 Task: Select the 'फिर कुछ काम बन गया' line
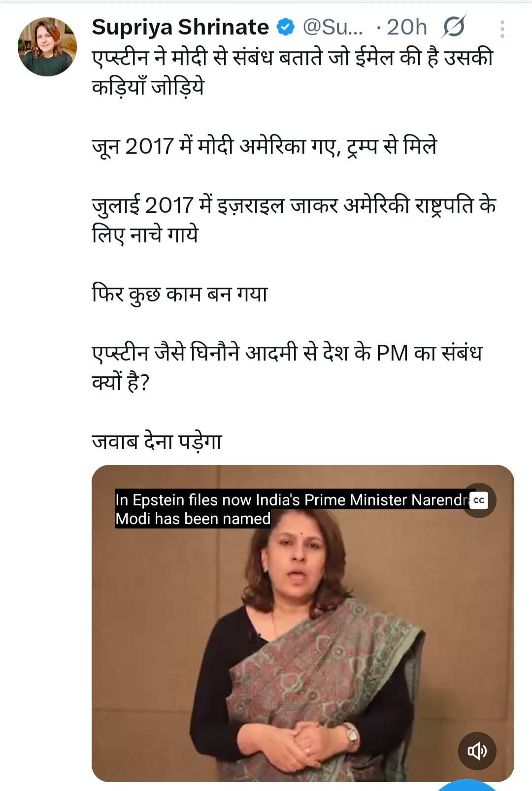click(180, 294)
